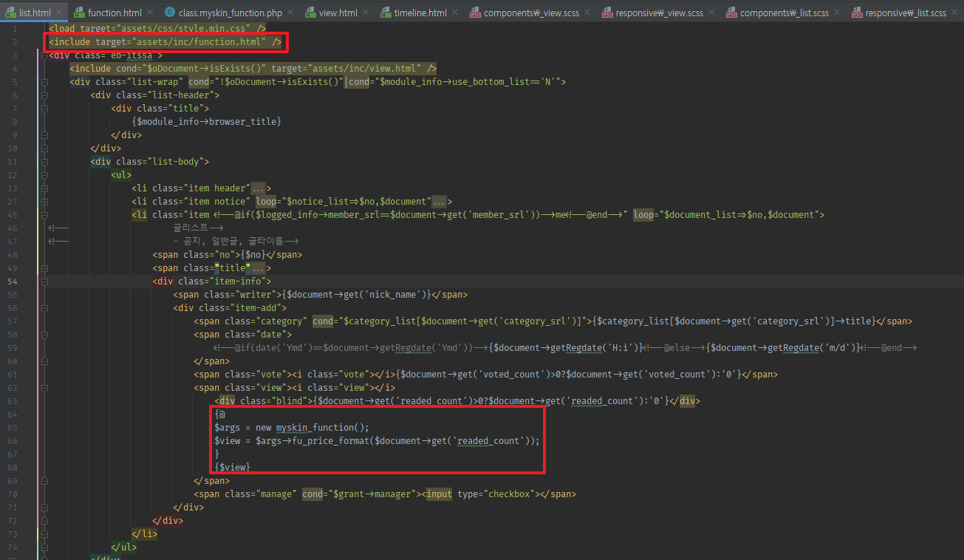Close the components\_list.scss tab
The width and height of the screenshot is (964, 560).
(x=837, y=13)
